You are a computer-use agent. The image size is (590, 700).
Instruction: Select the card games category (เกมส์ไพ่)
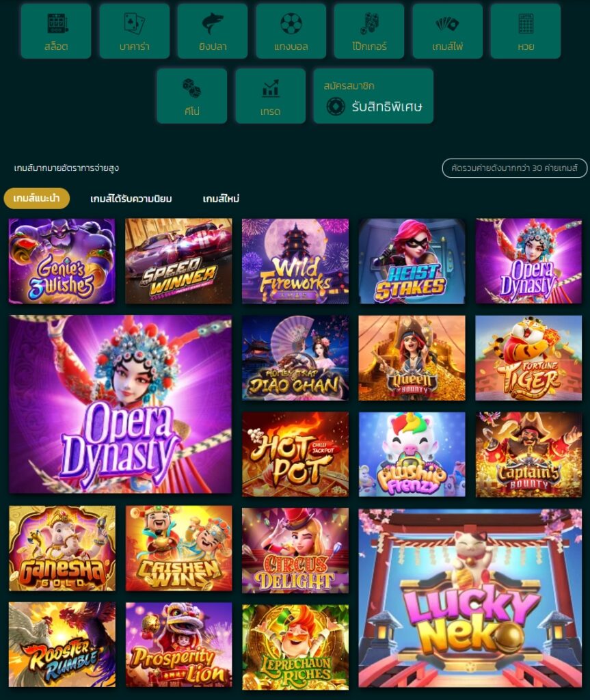click(448, 31)
